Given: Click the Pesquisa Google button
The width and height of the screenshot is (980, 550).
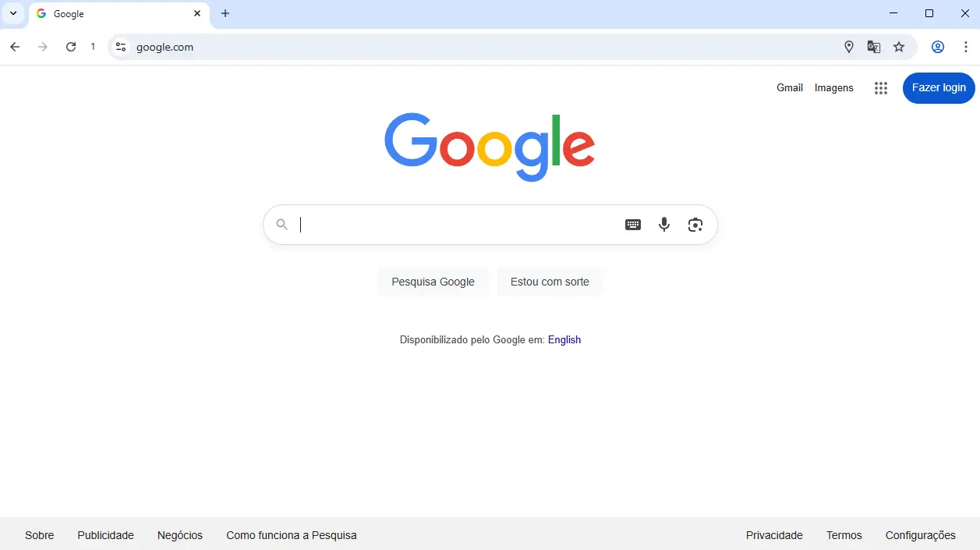Looking at the screenshot, I should click(x=433, y=282).
